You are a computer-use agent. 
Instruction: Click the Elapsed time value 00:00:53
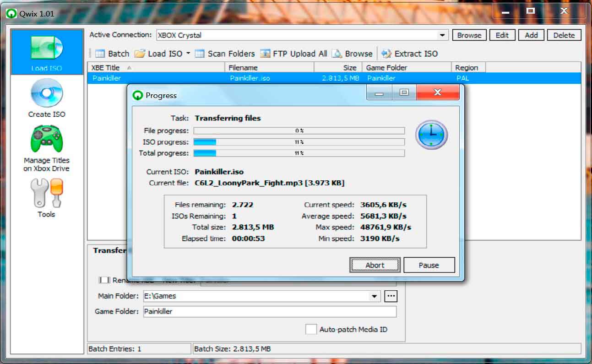(248, 239)
